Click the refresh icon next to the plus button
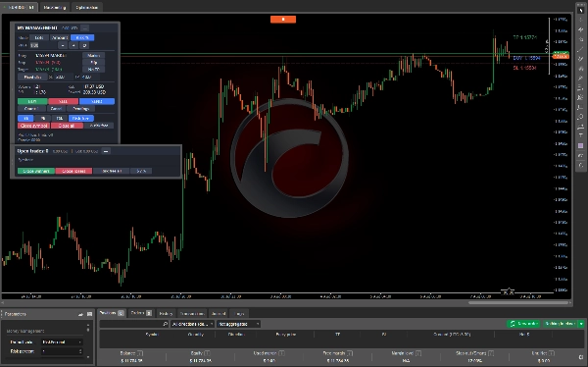Viewport: 588px width, 367px height. tap(84, 45)
